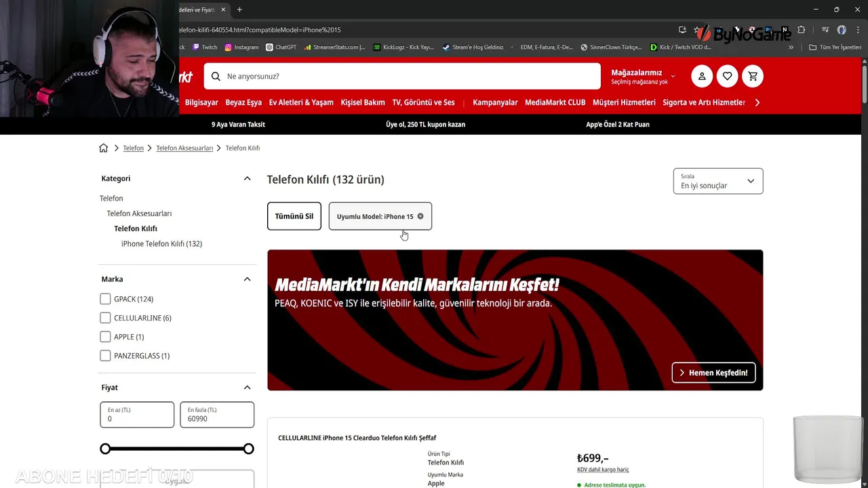Open Chrome three-dot menu
This screenshot has height=488, width=868.
[x=859, y=30]
